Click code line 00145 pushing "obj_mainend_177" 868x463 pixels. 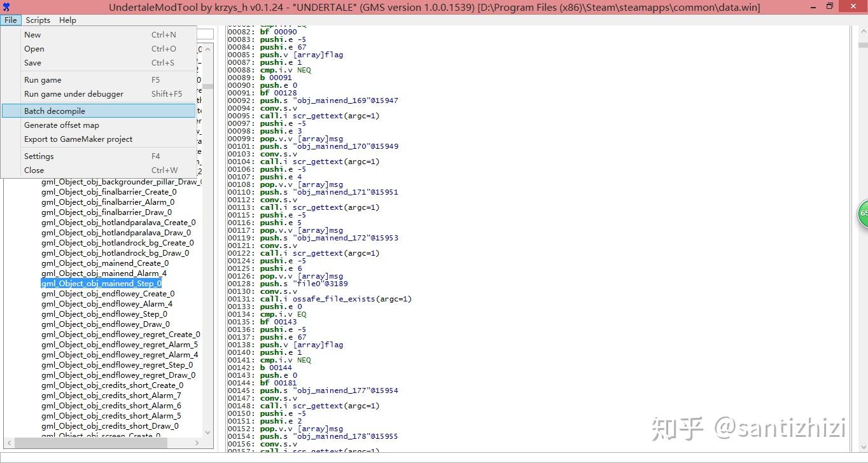(313, 390)
